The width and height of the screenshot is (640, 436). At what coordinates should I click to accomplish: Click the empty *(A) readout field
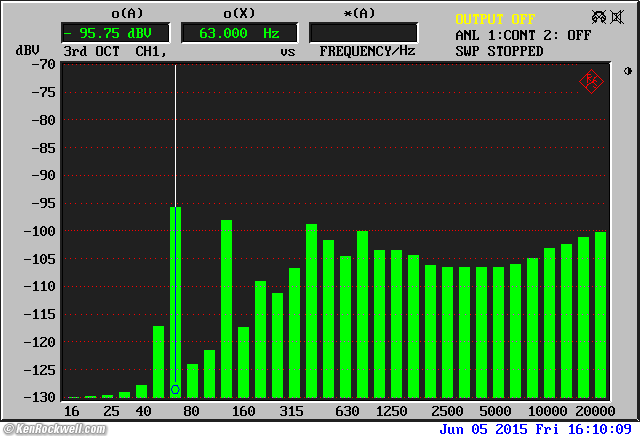tap(363, 33)
